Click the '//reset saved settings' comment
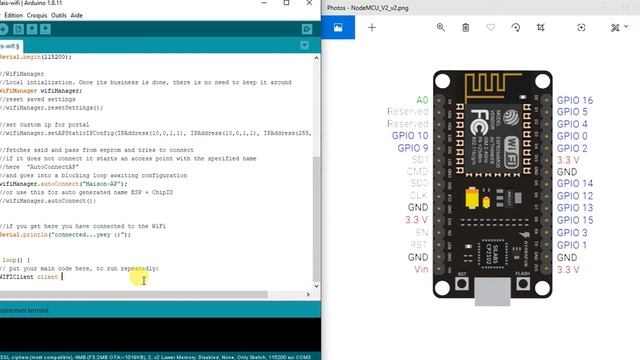The width and height of the screenshot is (640, 360). click(x=38, y=99)
